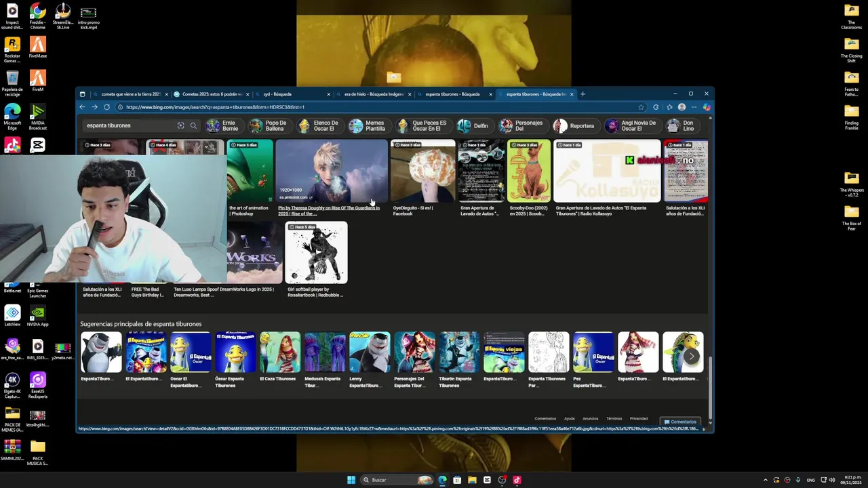Open 'Girl softball player' image thumbnail
This screenshot has height=488, width=868.
coord(316,253)
